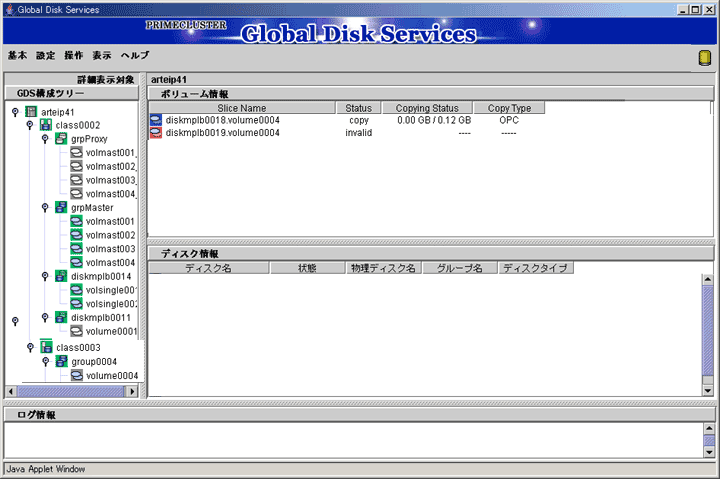Viewport: 720px width, 479px height.
Task: Click the second volsingle volume icon under diskmplb0014
Action: point(76,304)
